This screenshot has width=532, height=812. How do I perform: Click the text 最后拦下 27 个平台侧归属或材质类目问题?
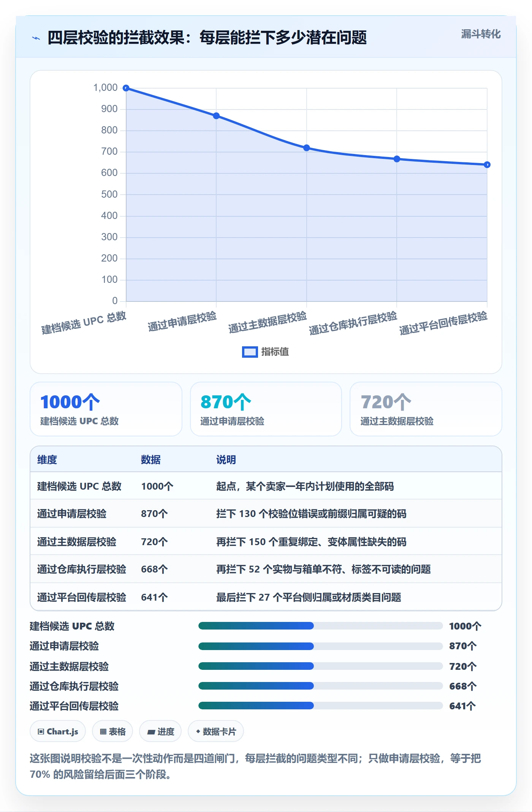[x=309, y=597]
